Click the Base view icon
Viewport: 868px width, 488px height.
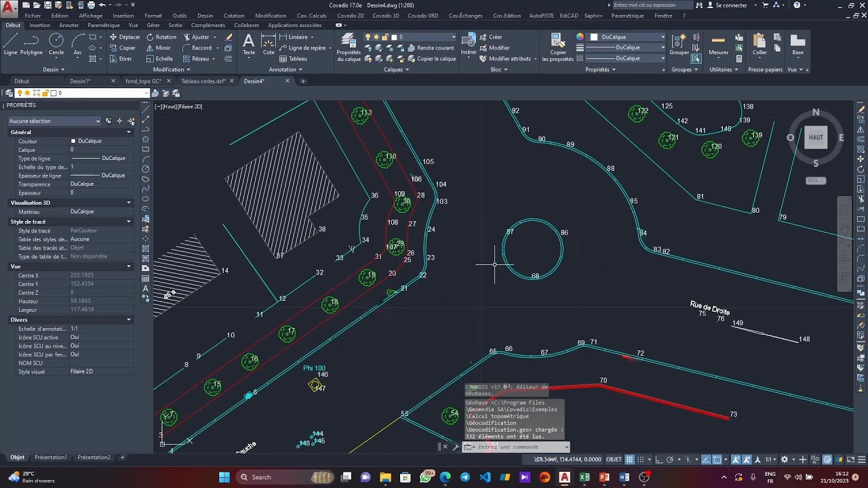797,45
